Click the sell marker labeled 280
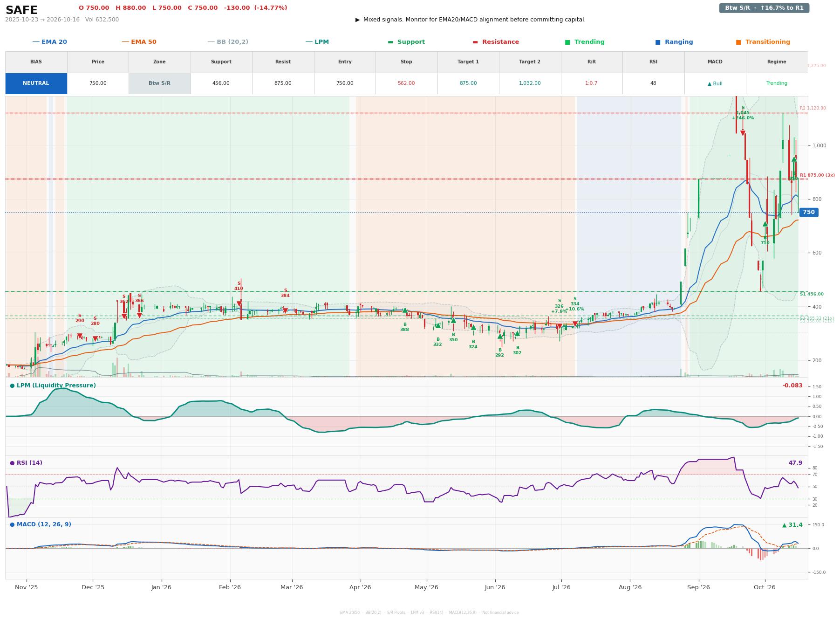This screenshot has width=840, height=620. 95,339
